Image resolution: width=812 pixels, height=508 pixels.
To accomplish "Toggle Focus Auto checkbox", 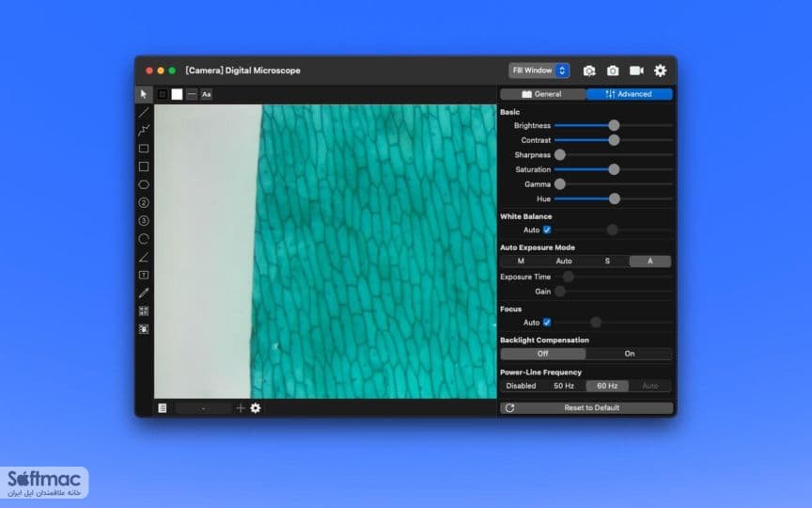I will click(547, 323).
